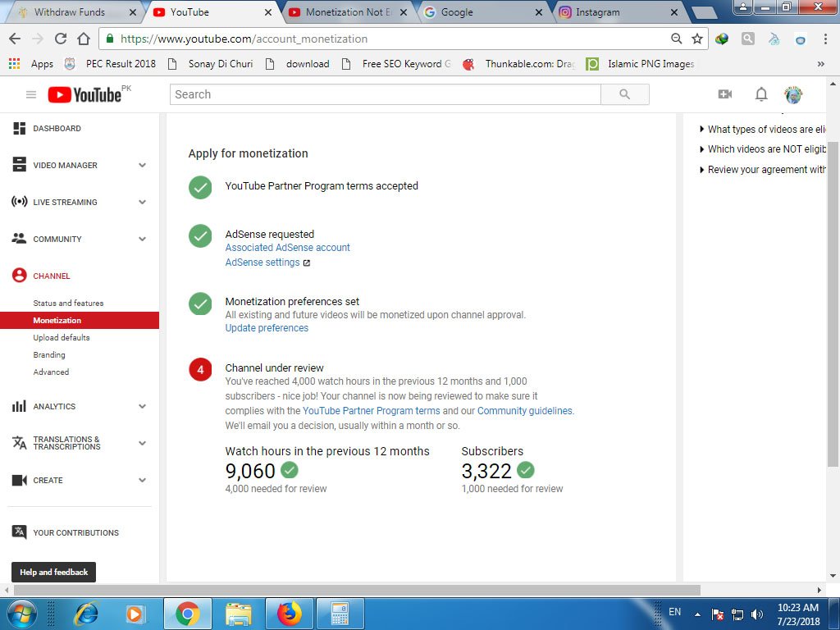Screen dimensions: 840x630
Task: Open the upload video camera icon
Action: tap(725, 94)
